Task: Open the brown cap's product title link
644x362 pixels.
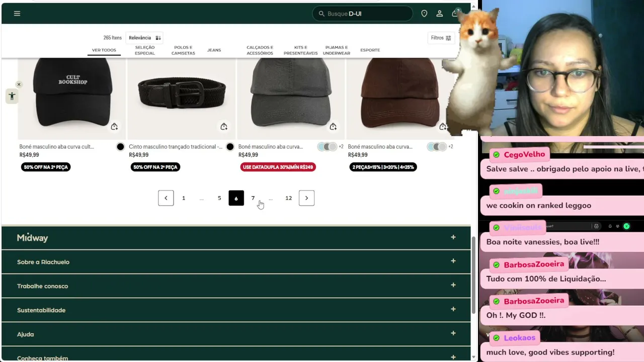Action: [x=380, y=147]
